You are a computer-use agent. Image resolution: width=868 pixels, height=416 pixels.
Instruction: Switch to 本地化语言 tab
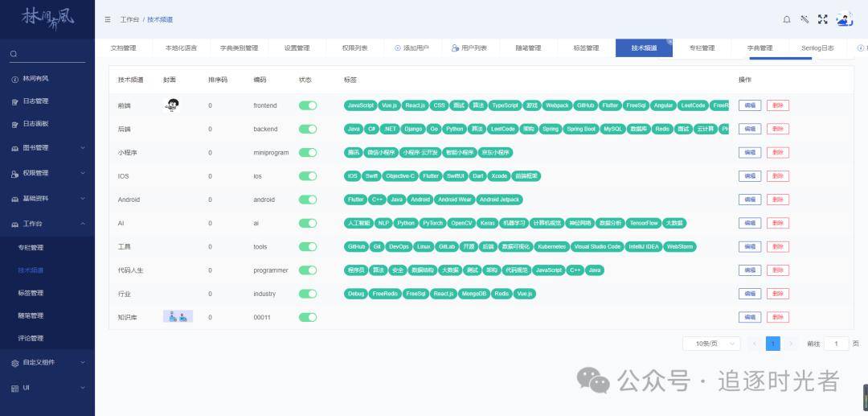[181, 48]
